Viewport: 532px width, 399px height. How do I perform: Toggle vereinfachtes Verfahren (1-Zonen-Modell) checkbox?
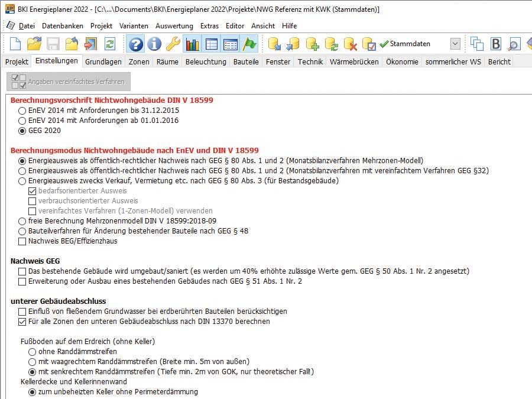[33, 211]
